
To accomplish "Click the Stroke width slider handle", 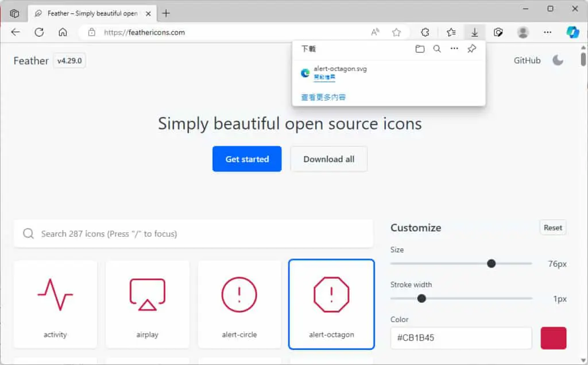I will tap(421, 298).
